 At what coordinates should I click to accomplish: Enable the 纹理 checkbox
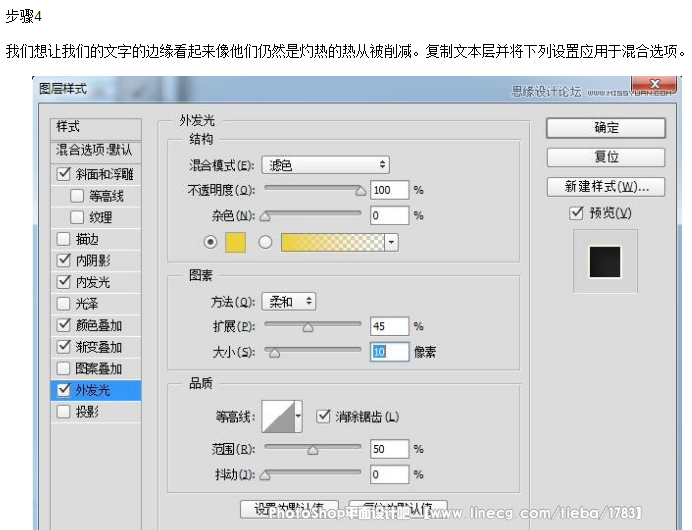point(77,217)
